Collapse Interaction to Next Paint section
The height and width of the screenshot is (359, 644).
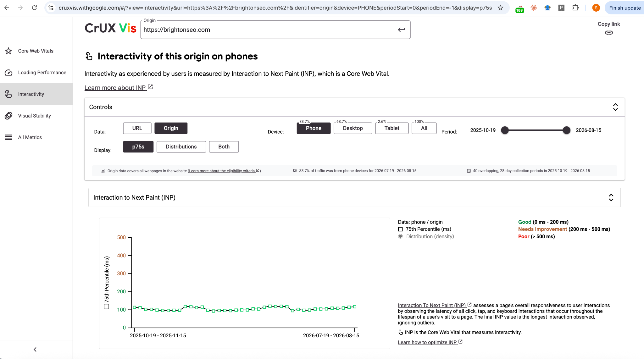click(611, 197)
